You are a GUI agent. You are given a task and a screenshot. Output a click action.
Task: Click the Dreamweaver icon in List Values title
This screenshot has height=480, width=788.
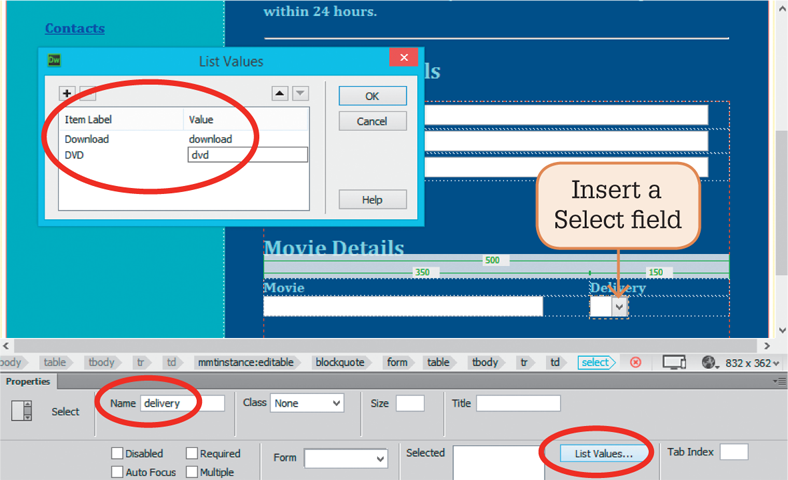54,60
